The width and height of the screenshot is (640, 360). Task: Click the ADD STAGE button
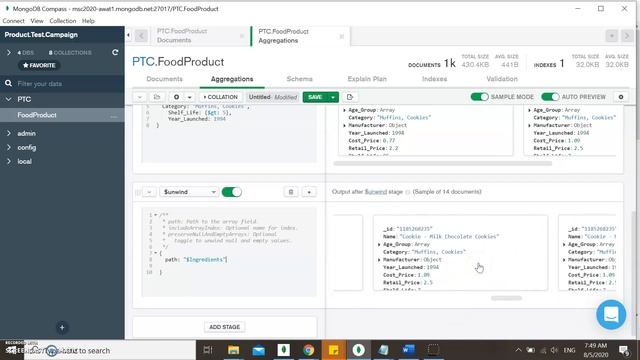(x=224, y=327)
